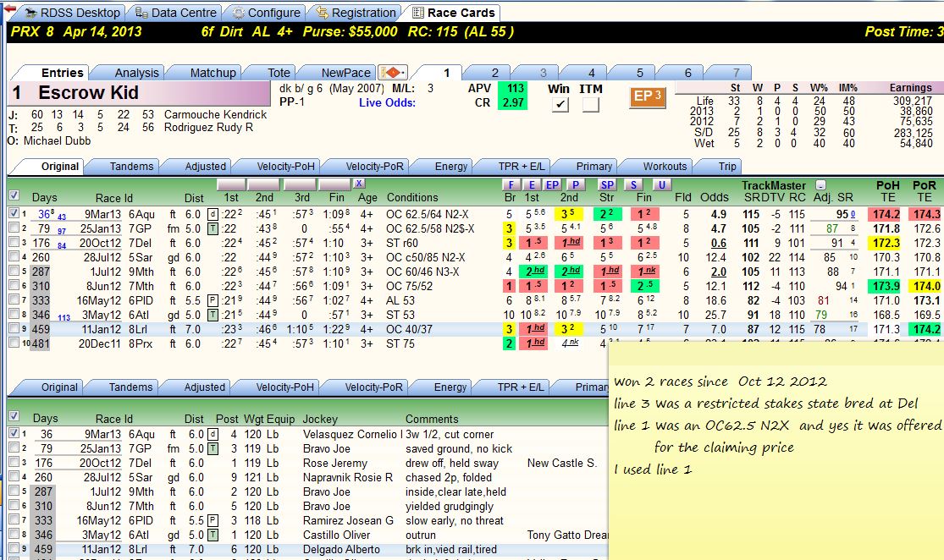
Task: Check the line 6 checkbox for 8Jun12 7Mth
Action: click(x=14, y=285)
